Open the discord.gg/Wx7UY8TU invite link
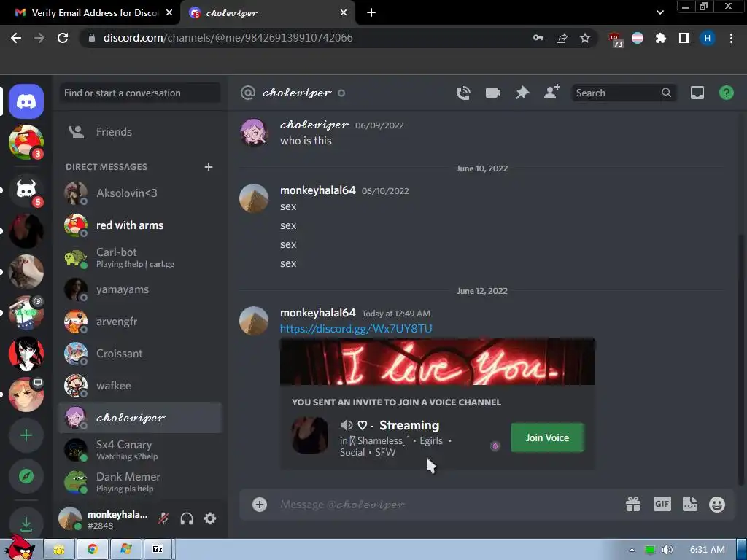Viewport: 747px width, 560px height. 356,329
